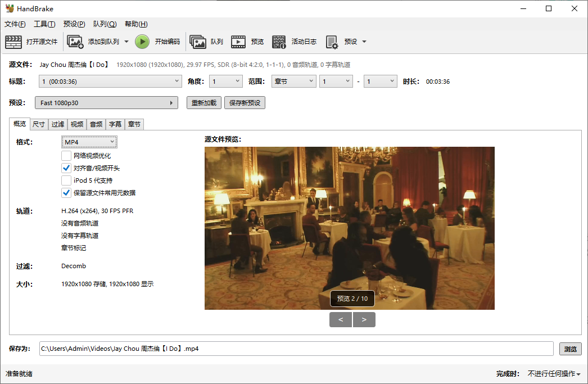
Task: Go to previous preview frame (<)
Action: (x=341, y=319)
